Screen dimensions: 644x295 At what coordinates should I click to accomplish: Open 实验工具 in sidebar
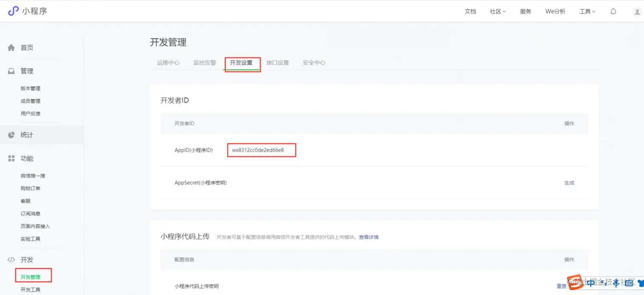point(30,239)
